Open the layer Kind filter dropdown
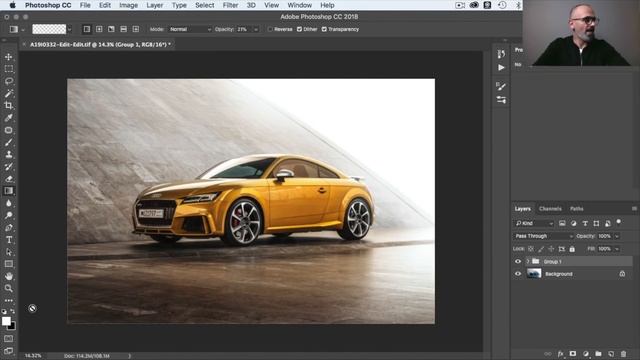The width and height of the screenshot is (640, 360). click(x=534, y=223)
